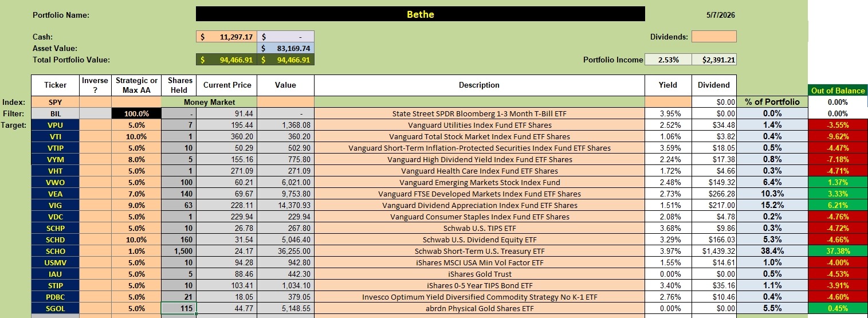
Task: Click SCHO's yield cell 3.97%
Action: point(668,251)
